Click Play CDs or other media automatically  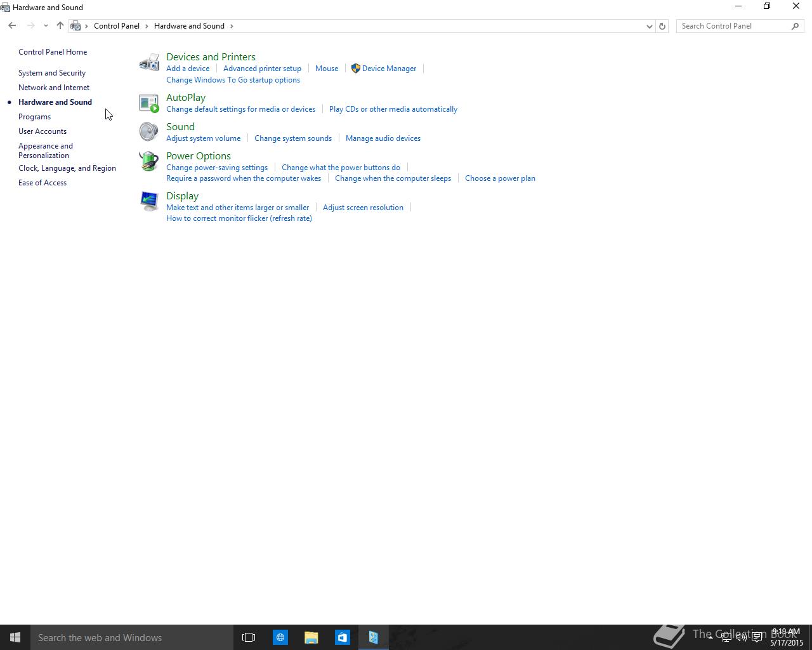point(393,109)
